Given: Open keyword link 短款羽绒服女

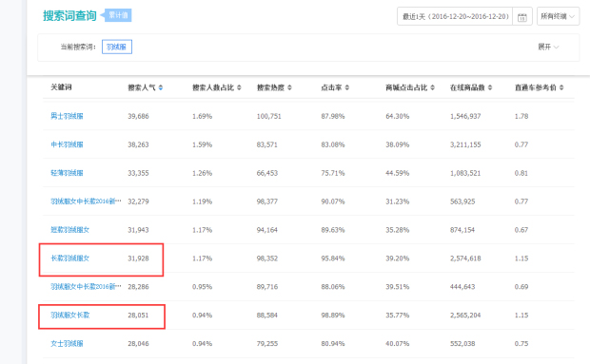Looking at the screenshot, I should pyautogui.click(x=70, y=230).
